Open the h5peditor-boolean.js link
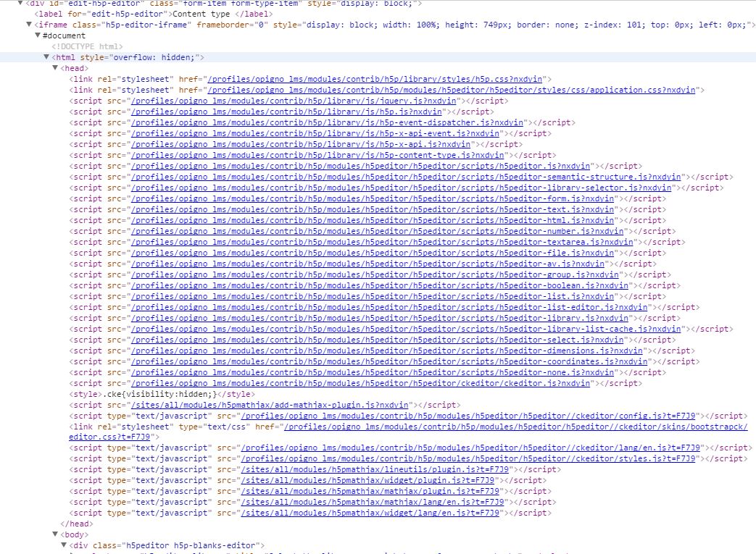 pyautogui.click(x=380, y=285)
